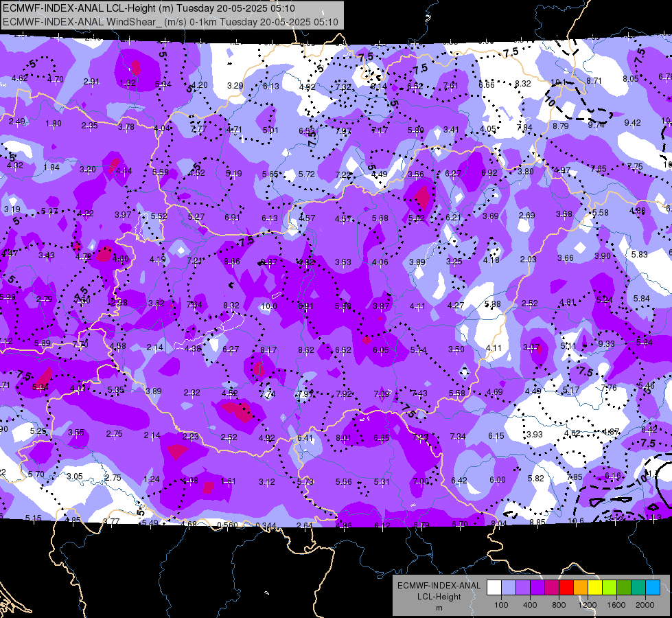672x618 pixels.
Task: Click the teal legend color swatch
Action: pyautogui.click(x=638, y=588)
